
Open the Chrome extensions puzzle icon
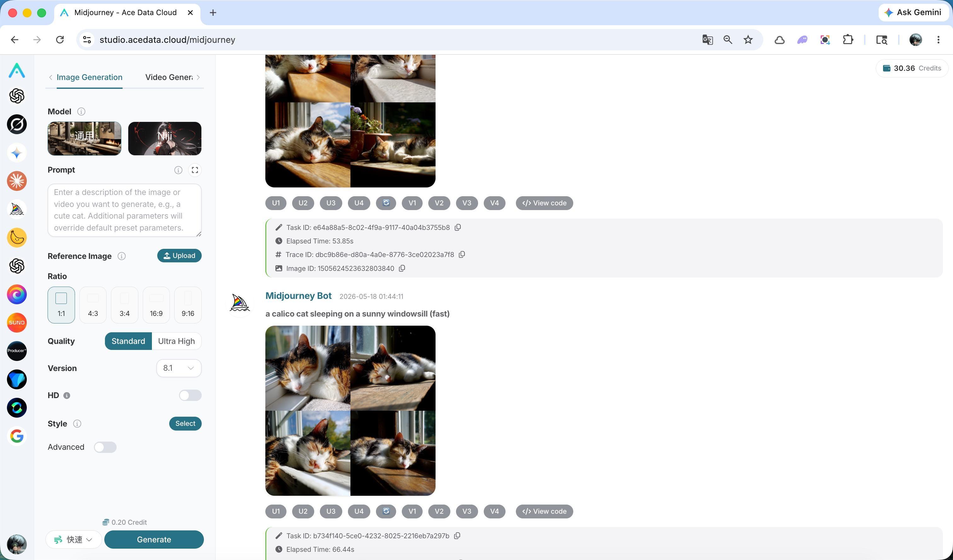(x=848, y=40)
